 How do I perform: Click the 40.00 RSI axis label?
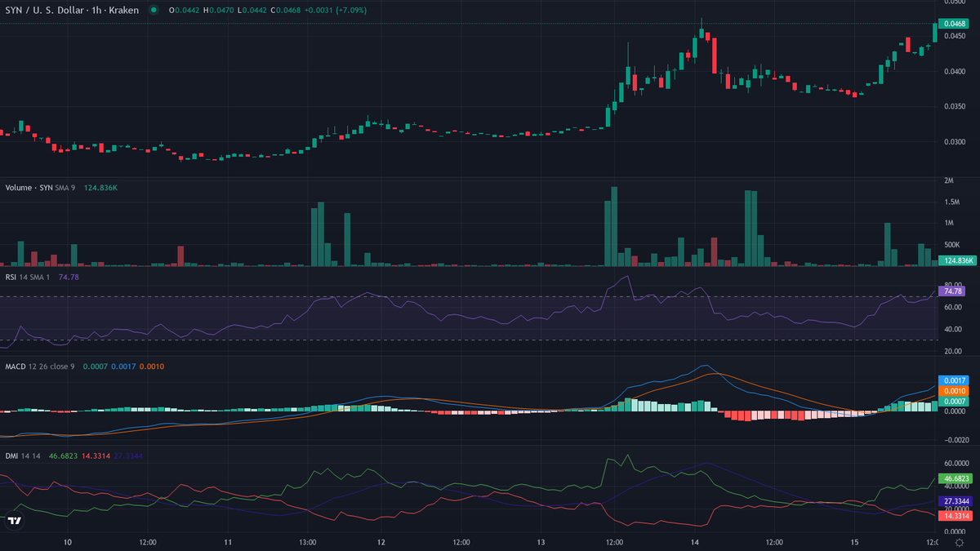tap(952, 330)
